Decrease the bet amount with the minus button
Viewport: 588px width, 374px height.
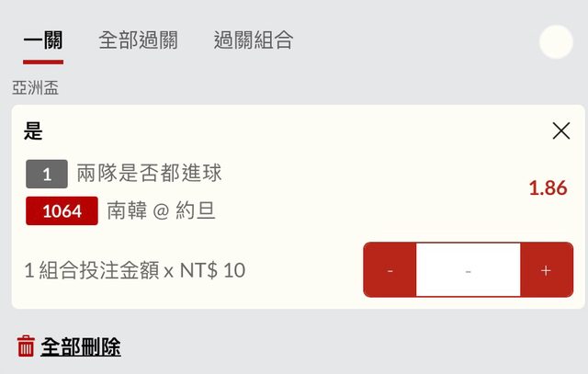point(390,270)
